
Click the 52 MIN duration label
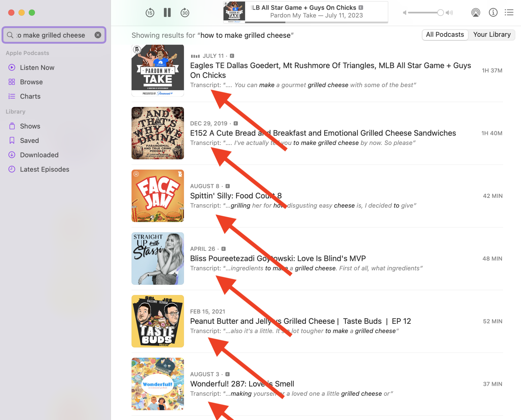(493, 321)
